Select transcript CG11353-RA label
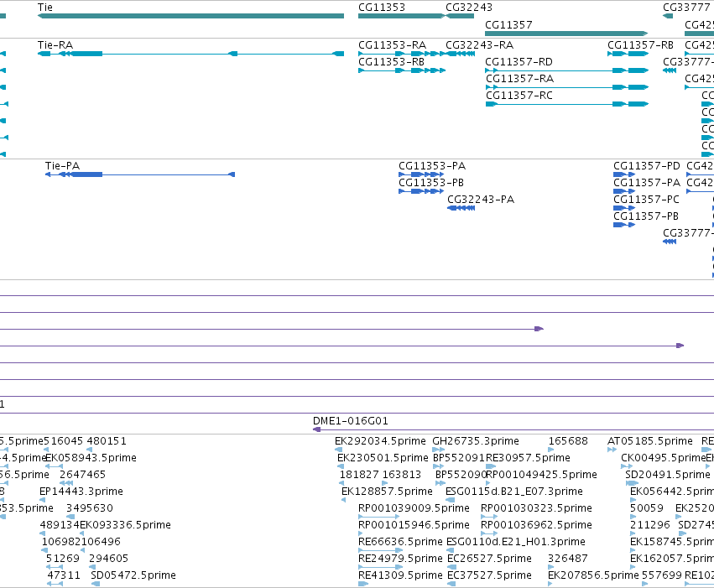 click(393, 45)
